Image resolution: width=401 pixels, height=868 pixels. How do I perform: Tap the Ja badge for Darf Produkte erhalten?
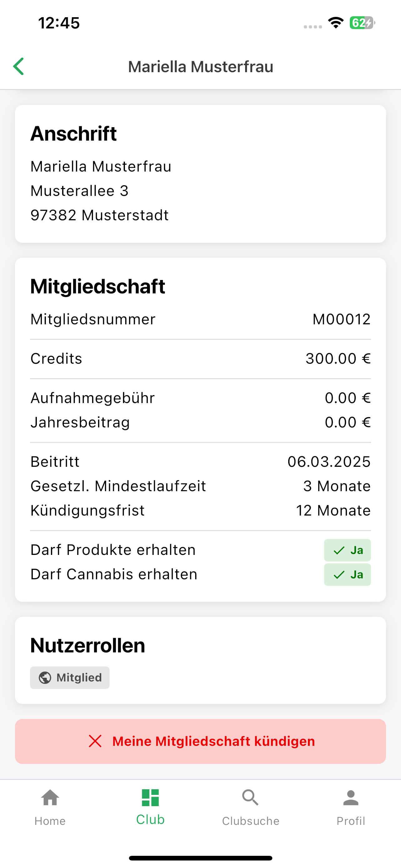point(347,550)
